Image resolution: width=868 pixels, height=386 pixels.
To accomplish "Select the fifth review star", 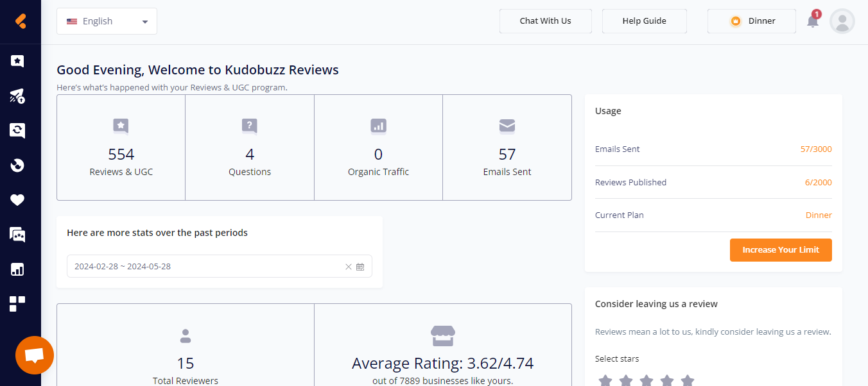I will click(688, 381).
